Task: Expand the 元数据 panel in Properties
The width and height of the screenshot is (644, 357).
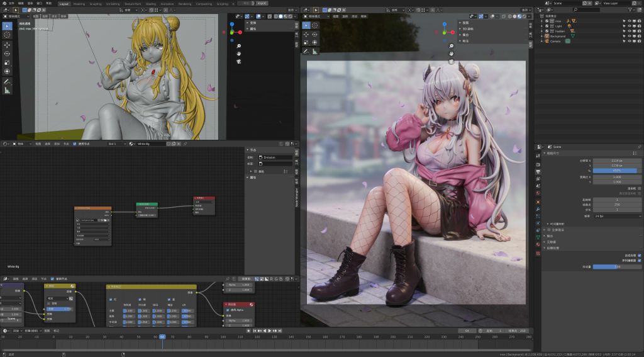Action: [550, 242]
